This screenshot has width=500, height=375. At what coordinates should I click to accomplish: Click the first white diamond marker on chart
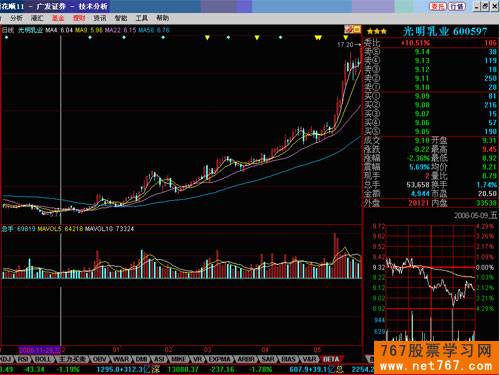[6, 37]
